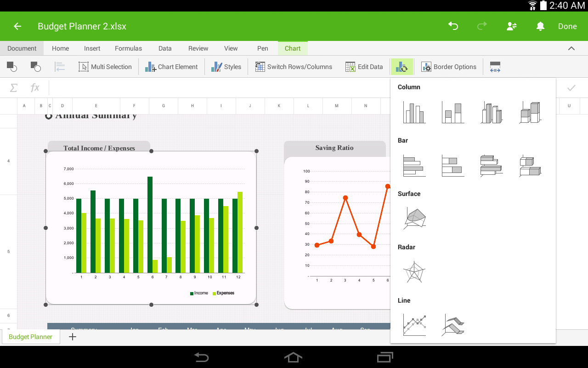This screenshot has width=588, height=368.
Task: Choose stacked bar chart type
Action: point(453,166)
